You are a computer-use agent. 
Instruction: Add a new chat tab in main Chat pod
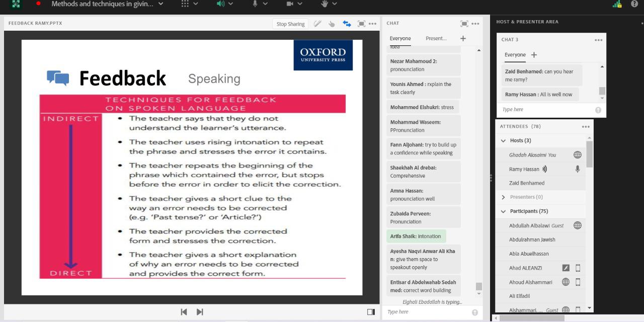pyautogui.click(x=463, y=38)
